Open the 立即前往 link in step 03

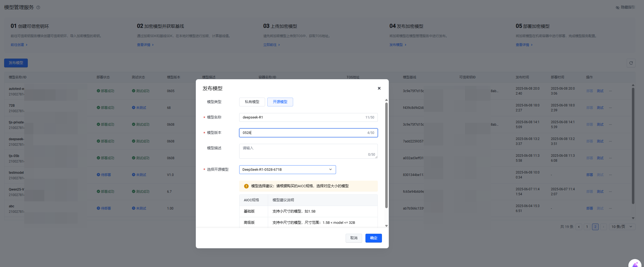[271, 45]
